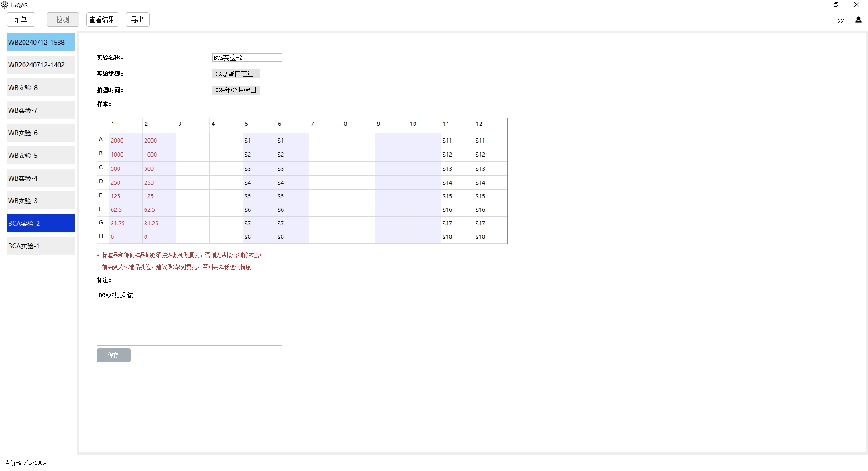Click well E1 with value 125

126,196
